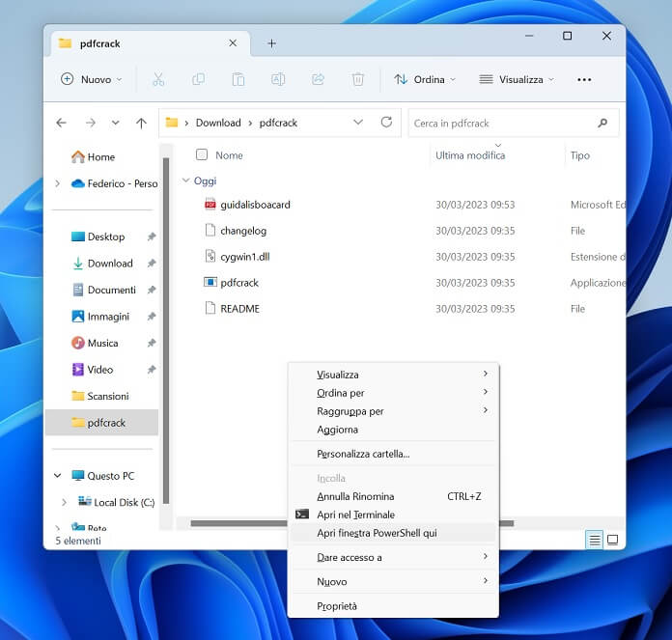672x640 pixels.
Task: Open the three-dots more options menu
Action: pos(584,80)
